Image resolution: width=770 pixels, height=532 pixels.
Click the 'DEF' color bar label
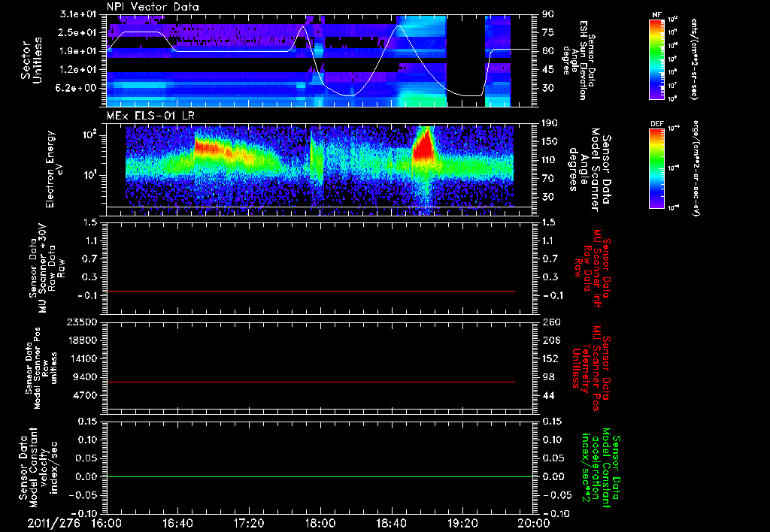pos(657,124)
